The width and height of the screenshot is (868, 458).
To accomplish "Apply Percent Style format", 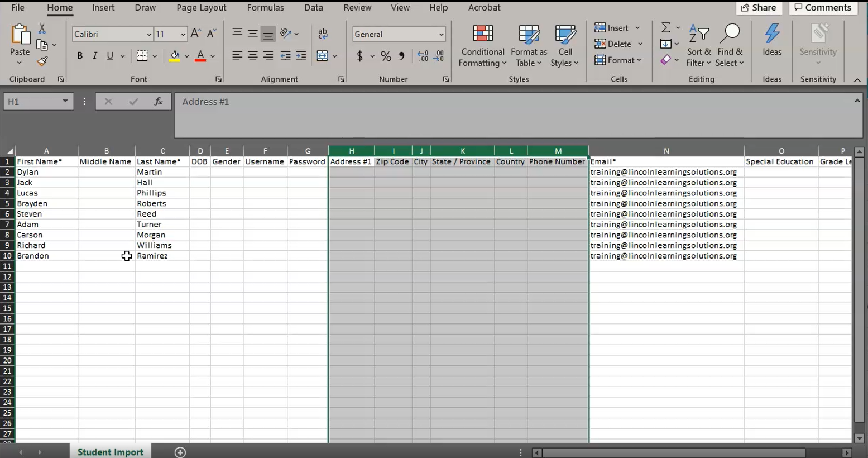I will click(386, 56).
